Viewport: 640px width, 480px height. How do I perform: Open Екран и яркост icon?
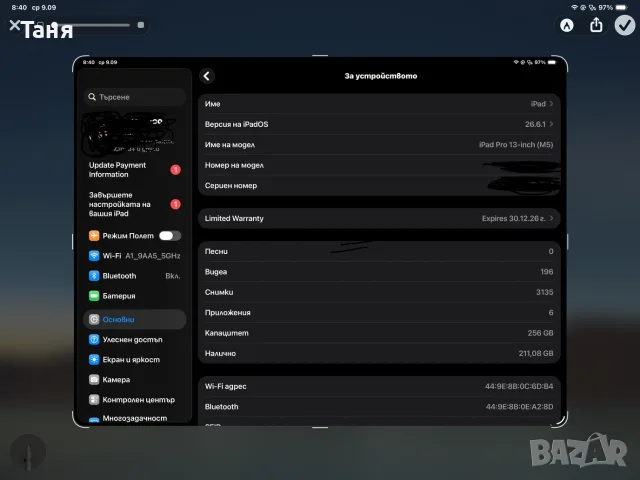94,359
